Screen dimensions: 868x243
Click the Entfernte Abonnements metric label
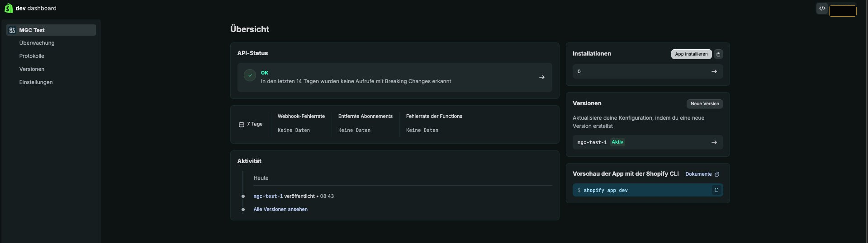(365, 116)
